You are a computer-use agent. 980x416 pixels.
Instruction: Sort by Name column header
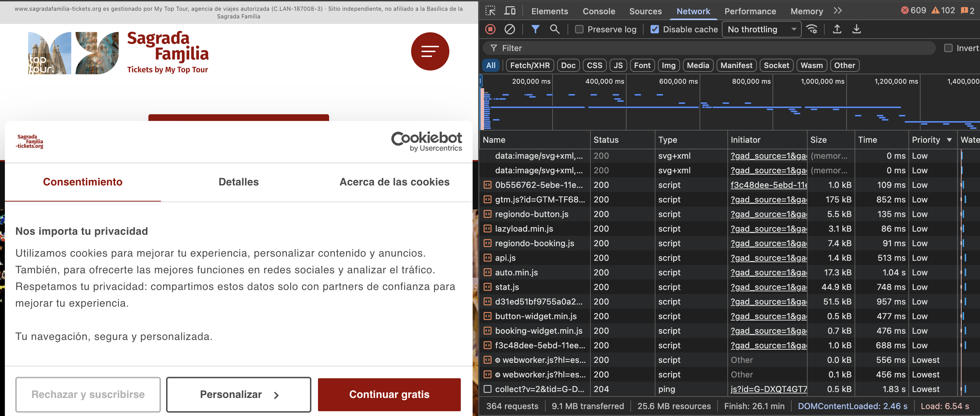(535, 140)
